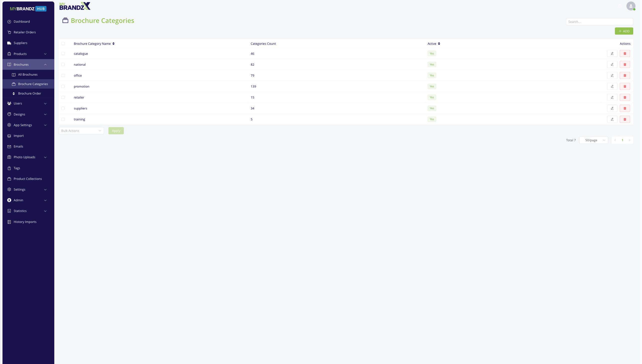Focus the Search input field
642x364 pixels.
click(x=599, y=22)
